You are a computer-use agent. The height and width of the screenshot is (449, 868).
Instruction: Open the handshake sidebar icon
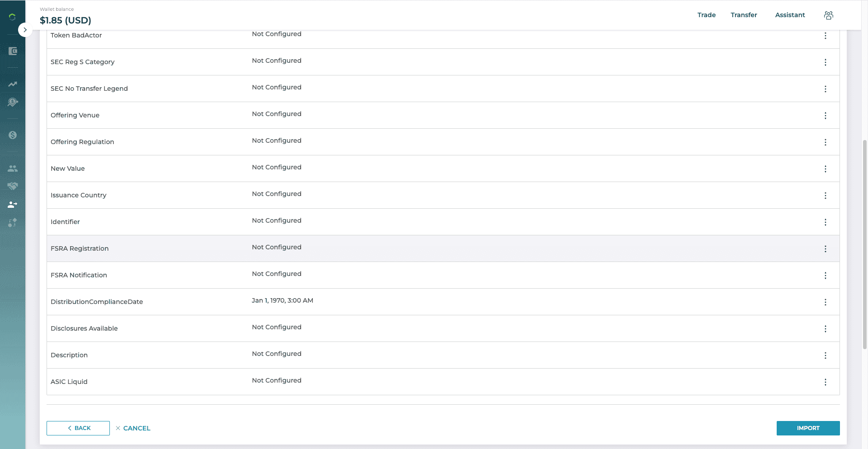pos(13,186)
